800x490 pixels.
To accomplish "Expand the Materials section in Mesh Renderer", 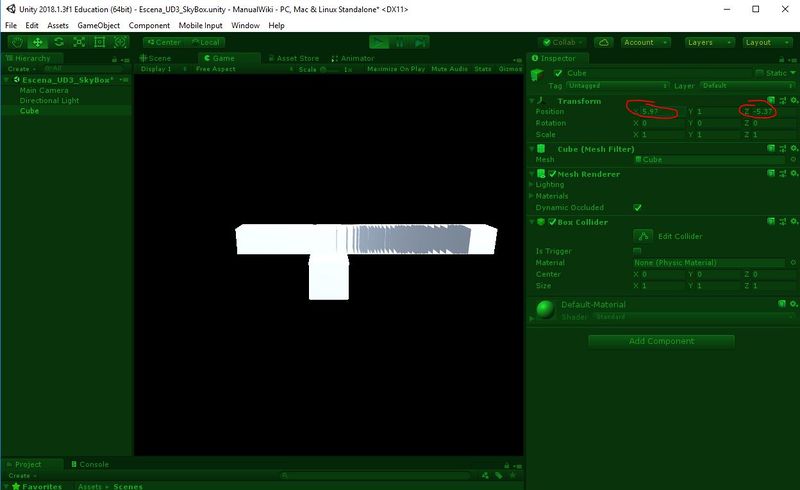I will point(532,196).
